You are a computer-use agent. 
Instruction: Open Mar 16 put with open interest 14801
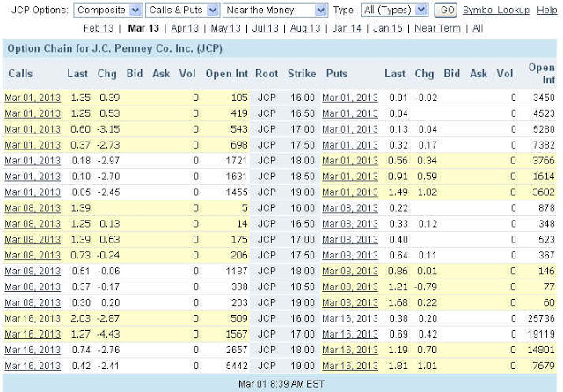coord(350,350)
